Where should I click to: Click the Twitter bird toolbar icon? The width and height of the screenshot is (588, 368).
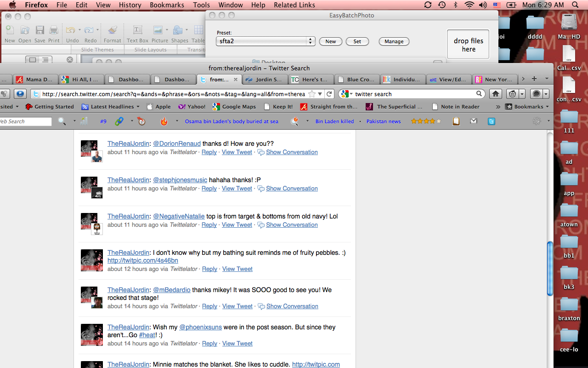(x=492, y=121)
